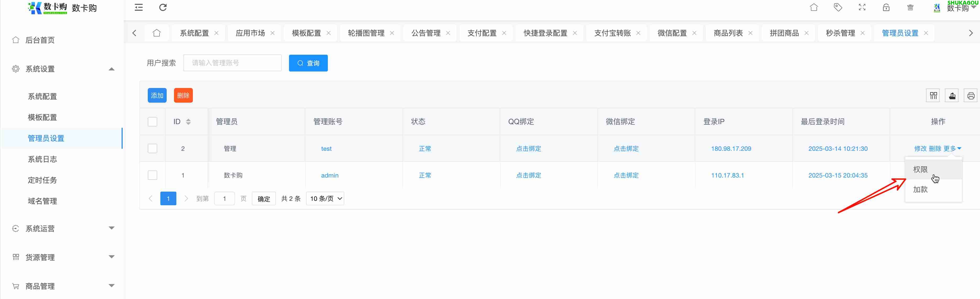Click the 管理员设置 sidebar item
This screenshot has height=299, width=980.
46,138
